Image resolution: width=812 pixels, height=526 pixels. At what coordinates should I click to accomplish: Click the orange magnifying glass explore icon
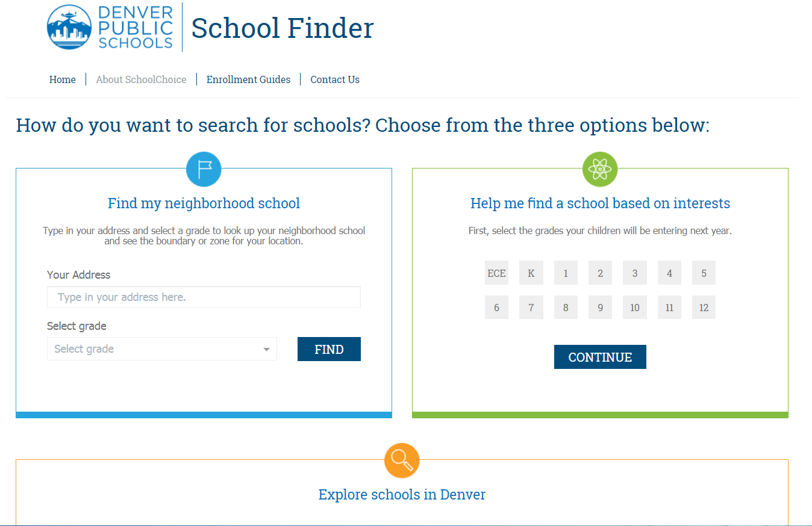pyautogui.click(x=402, y=460)
